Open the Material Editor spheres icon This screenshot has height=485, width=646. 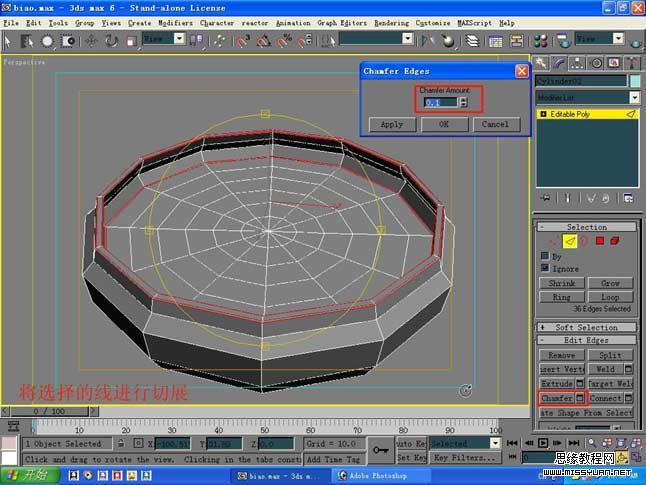540,41
